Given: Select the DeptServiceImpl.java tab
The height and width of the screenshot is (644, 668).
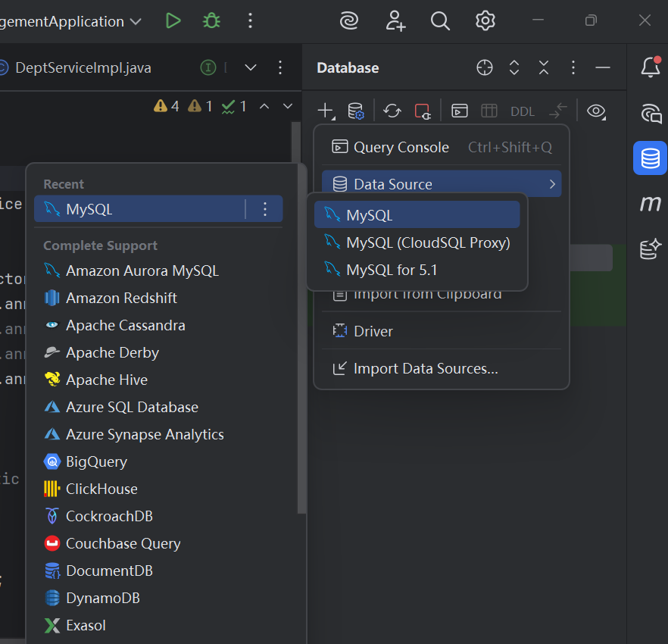Looking at the screenshot, I should pos(83,67).
